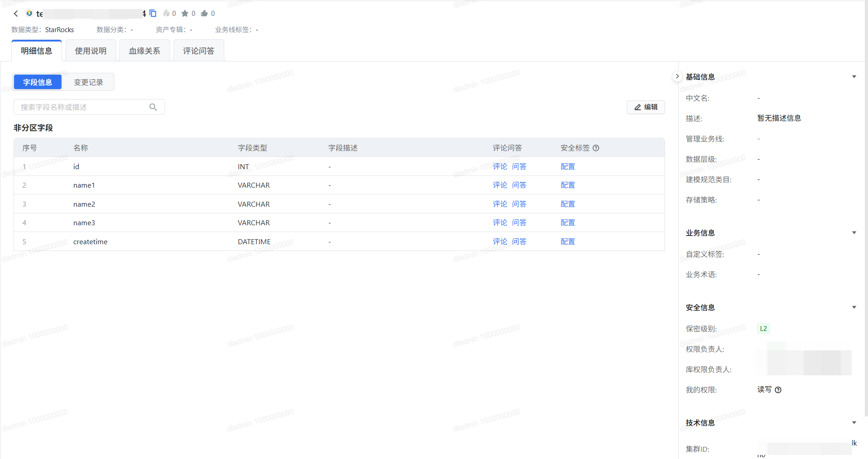This screenshot has height=459, width=868.
Task: Open the 血缘关系 tab
Action: coord(145,51)
